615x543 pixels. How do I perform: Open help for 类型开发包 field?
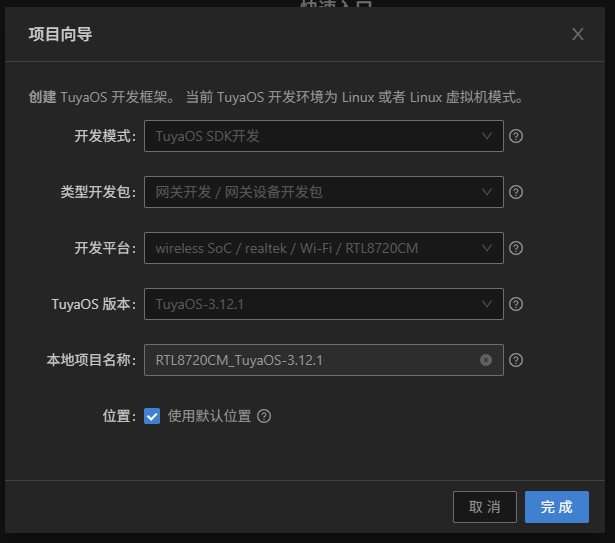click(x=516, y=192)
